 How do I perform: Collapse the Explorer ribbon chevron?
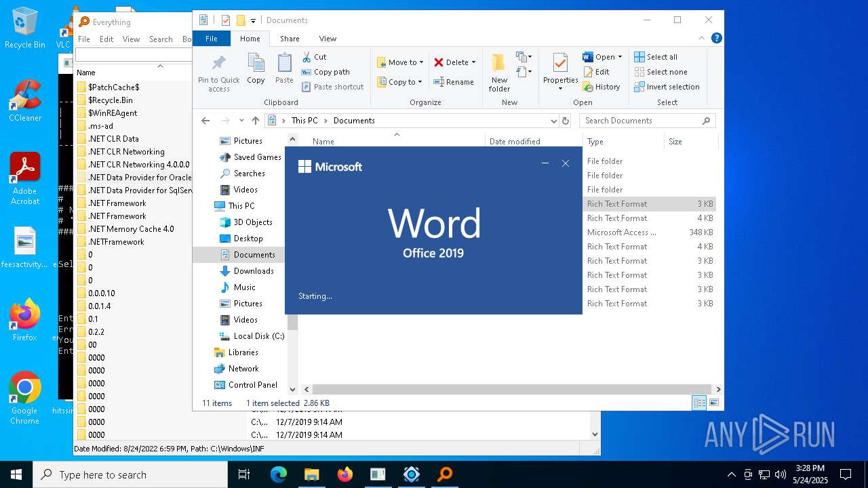tap(702, 39)
